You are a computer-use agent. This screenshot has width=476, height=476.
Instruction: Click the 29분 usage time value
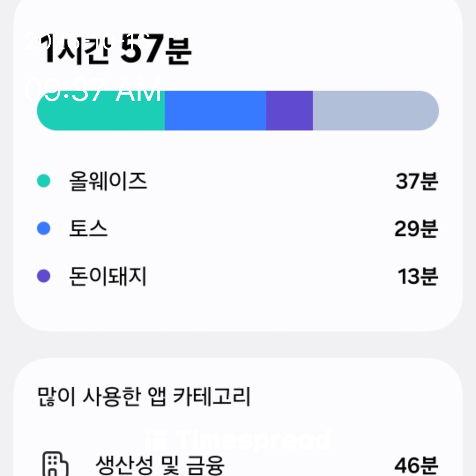tap(416, 229)
